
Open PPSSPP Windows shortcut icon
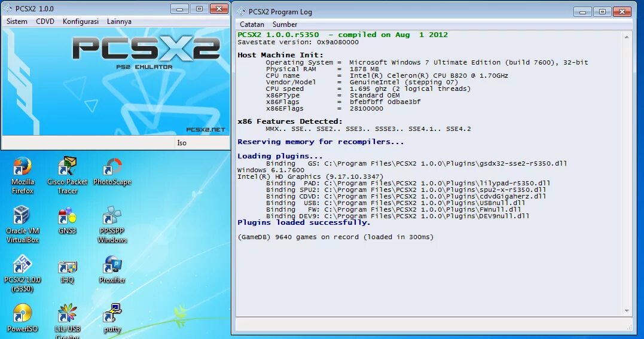(x=112, y=224)
